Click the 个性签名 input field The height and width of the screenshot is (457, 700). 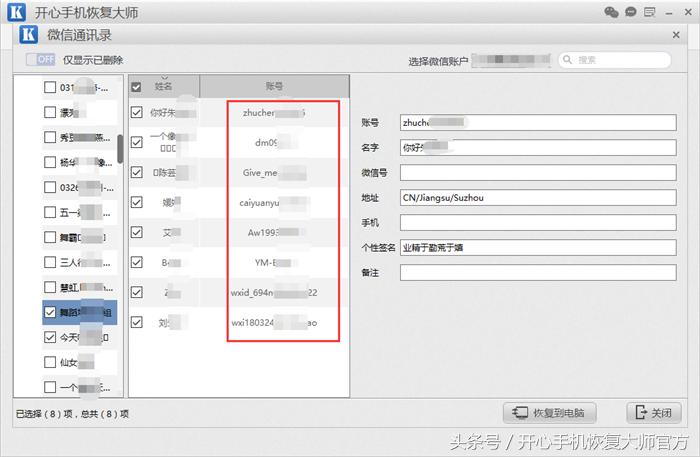[538, 248]
